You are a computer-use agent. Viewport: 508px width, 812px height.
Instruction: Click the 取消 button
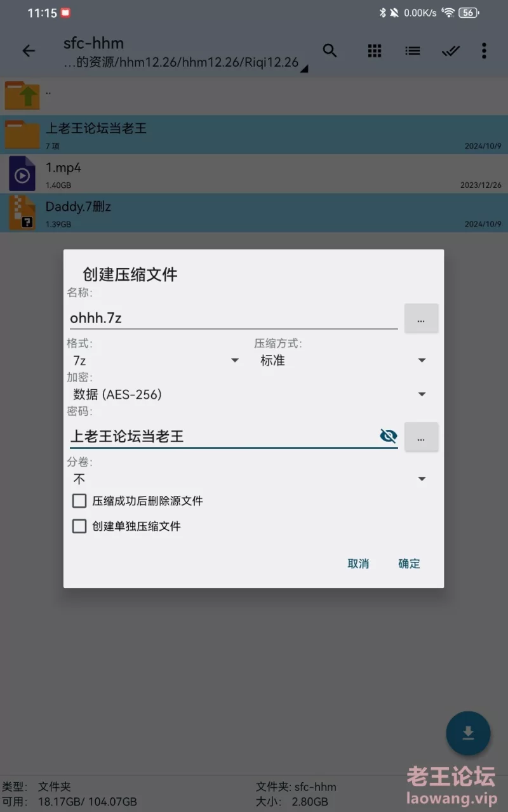coord(358,564)
